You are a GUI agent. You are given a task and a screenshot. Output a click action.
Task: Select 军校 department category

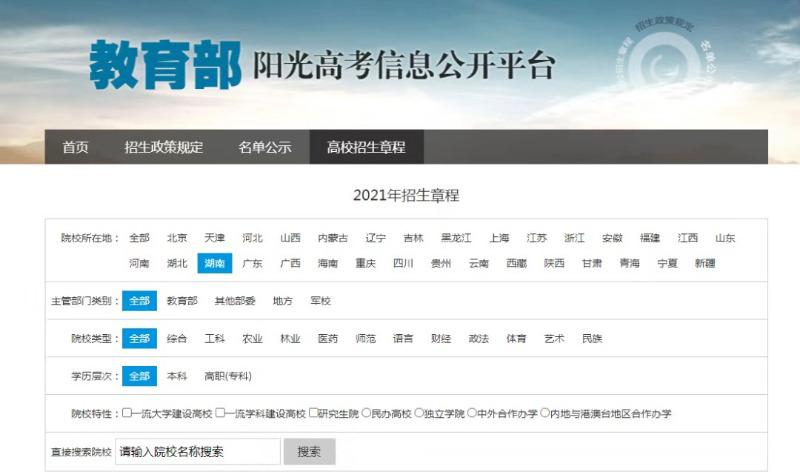(320, 301)
